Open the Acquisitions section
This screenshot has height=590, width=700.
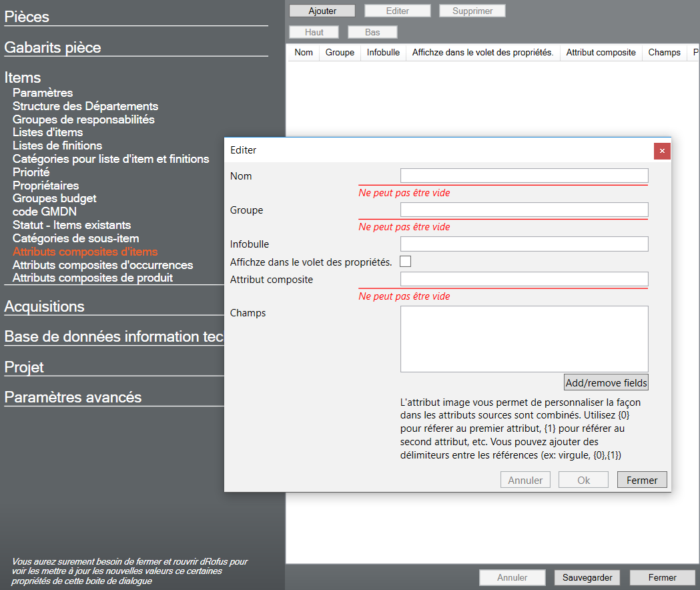45,306
